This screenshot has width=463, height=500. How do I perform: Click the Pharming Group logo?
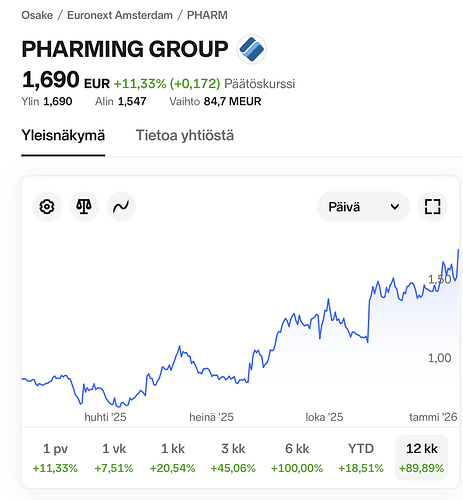(252, 49)
